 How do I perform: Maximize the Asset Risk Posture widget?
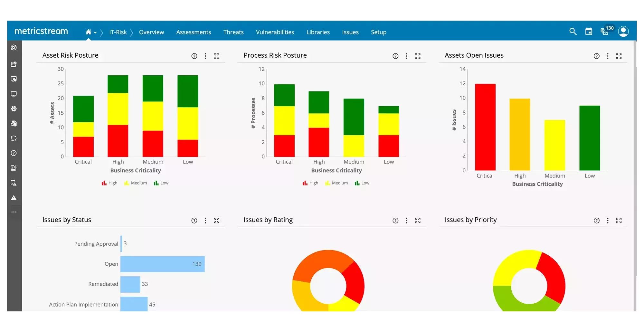click(x=217, y=56)
